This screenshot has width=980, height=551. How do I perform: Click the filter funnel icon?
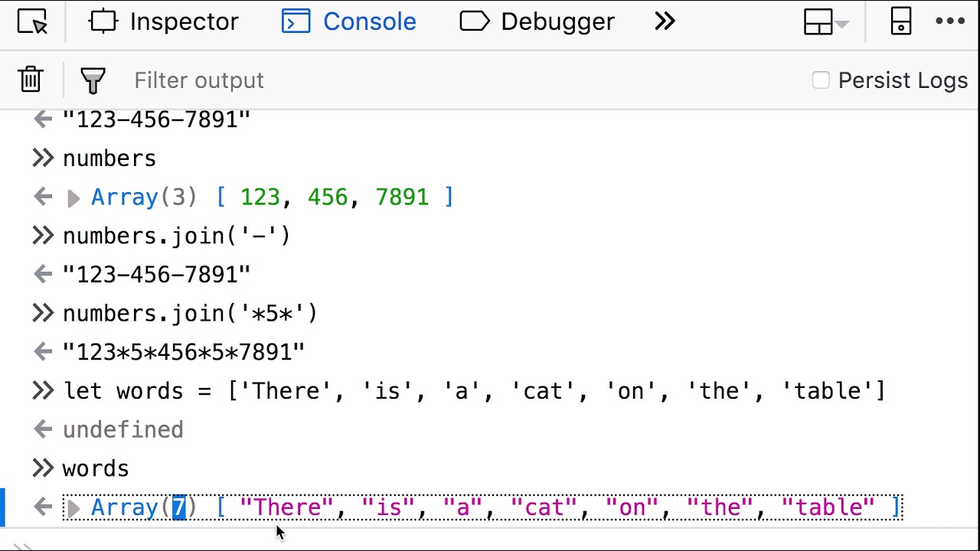93,80
